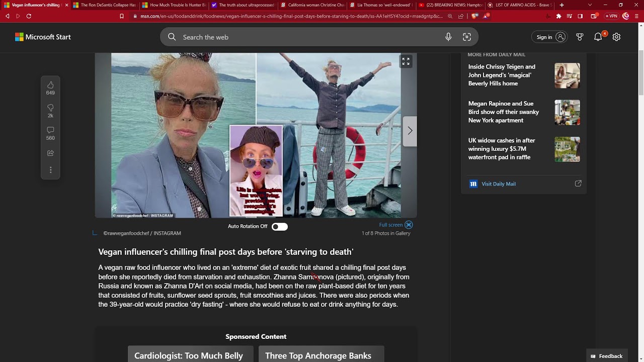Open Megan Rapinoe apartment thumbnail
644x362 pixels.
click(567, 112)
